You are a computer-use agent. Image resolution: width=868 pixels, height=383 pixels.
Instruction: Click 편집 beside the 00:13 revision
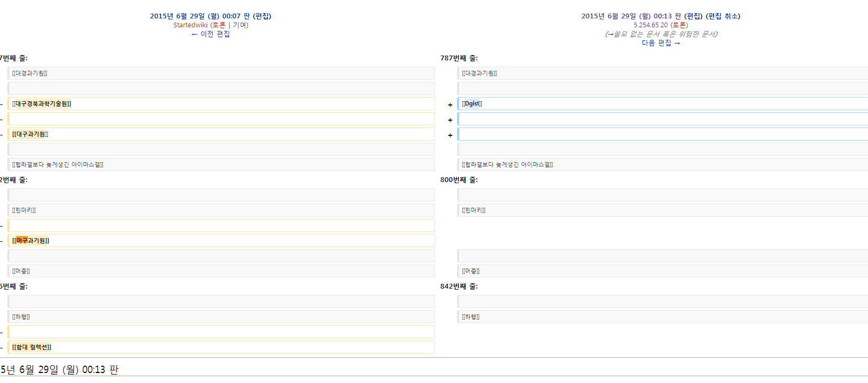pos(693,16)
